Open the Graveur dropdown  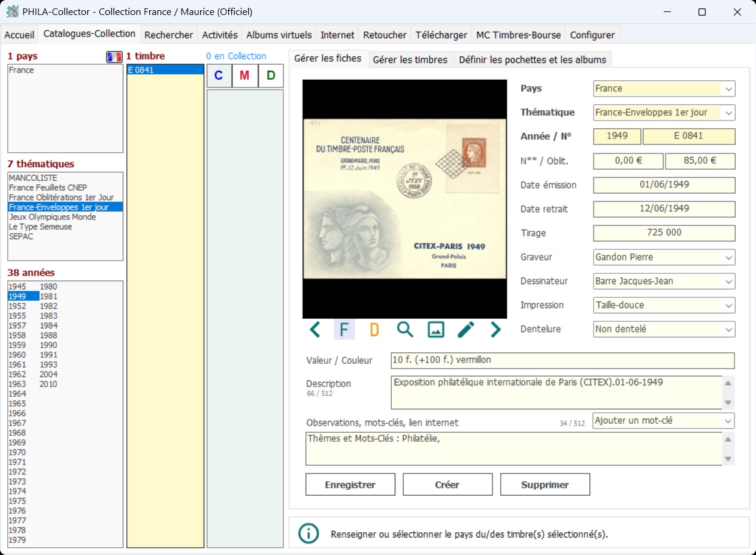pyautogui.click(x=728, y=257)
